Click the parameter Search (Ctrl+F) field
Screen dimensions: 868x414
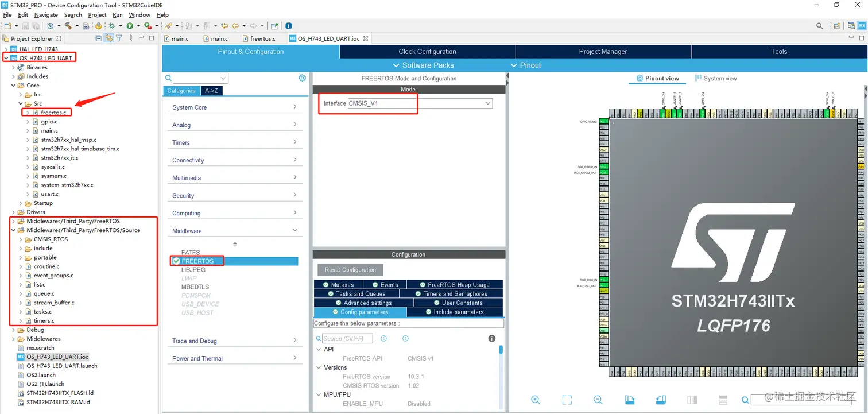click(347, 339)
